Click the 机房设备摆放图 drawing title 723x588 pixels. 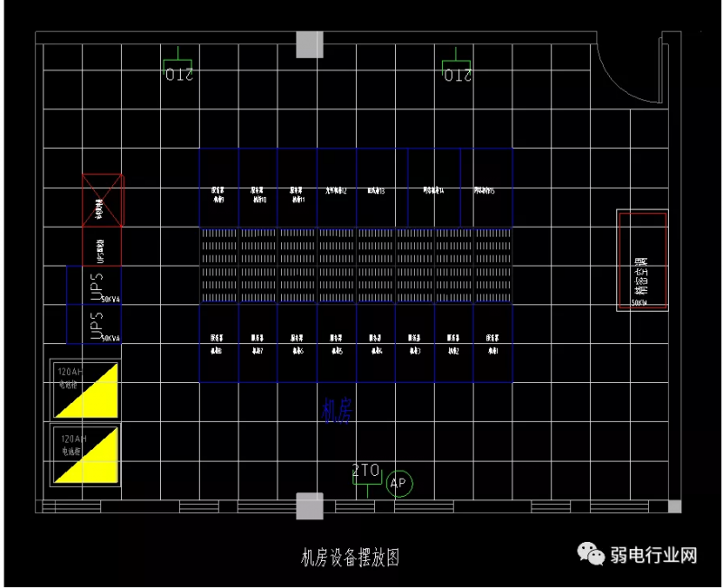click(x=350, y=557)
